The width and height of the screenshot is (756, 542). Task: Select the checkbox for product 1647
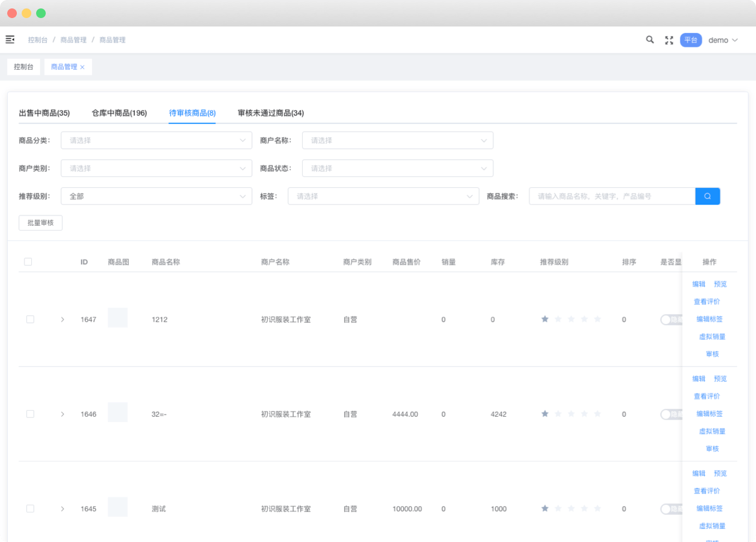point(30,319)
